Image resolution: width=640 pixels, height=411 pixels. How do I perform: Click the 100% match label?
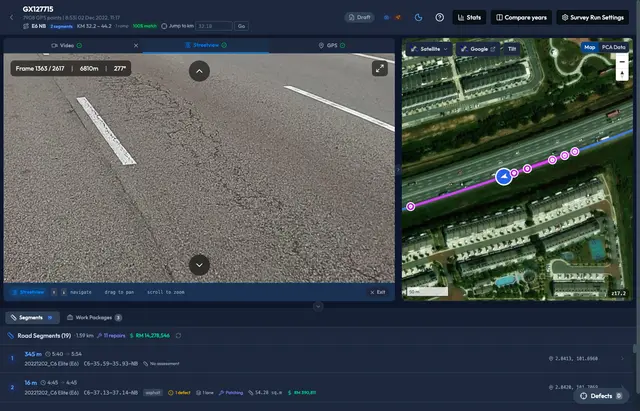(144, 26)
